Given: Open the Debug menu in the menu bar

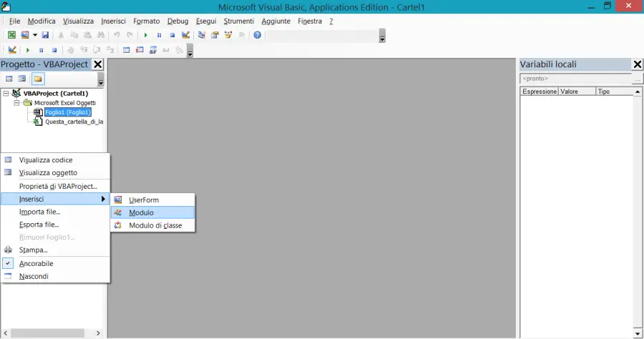Looking at the screenshot, I should coord(178,21).
